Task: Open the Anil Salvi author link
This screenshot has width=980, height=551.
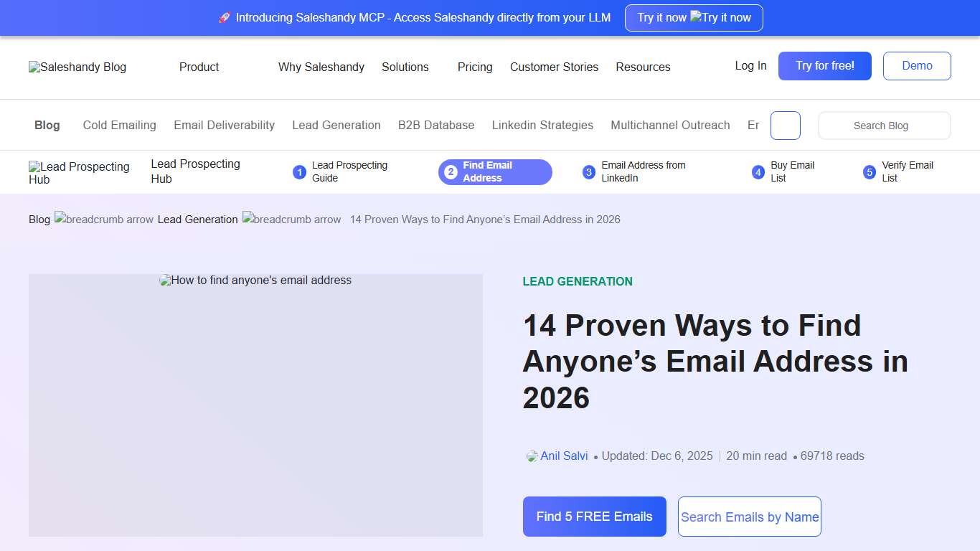Action: coord(565,456)
